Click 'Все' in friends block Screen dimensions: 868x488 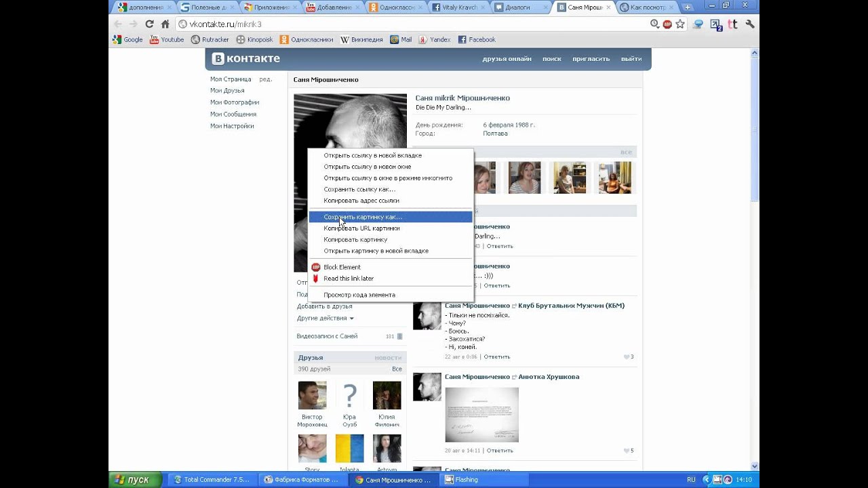coord(397,369)
